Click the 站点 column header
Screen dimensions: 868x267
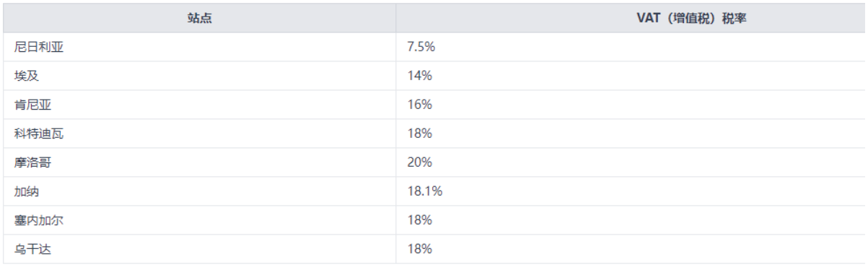200,18
